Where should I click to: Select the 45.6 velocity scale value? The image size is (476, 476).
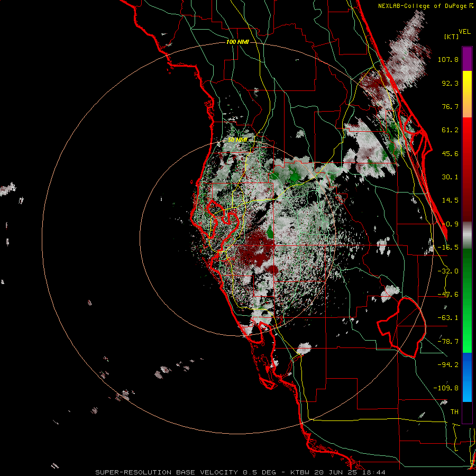click(450, 153)
